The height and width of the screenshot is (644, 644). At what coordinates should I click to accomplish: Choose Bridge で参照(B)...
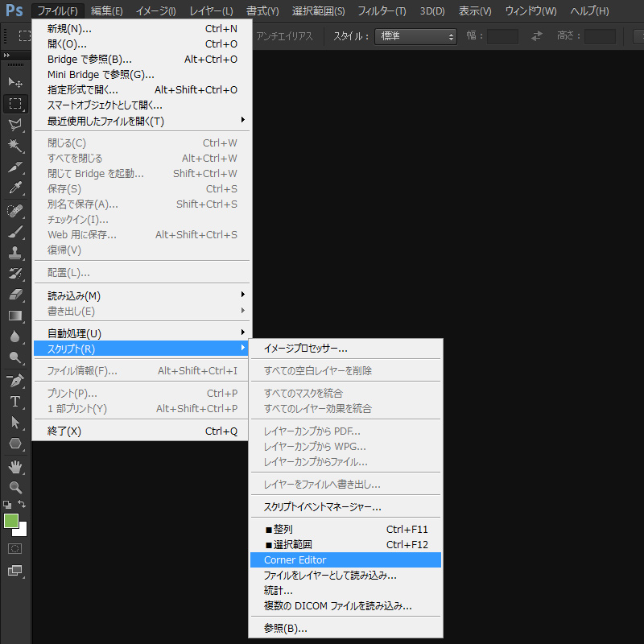pyautogui.click(x=142, y=59)
